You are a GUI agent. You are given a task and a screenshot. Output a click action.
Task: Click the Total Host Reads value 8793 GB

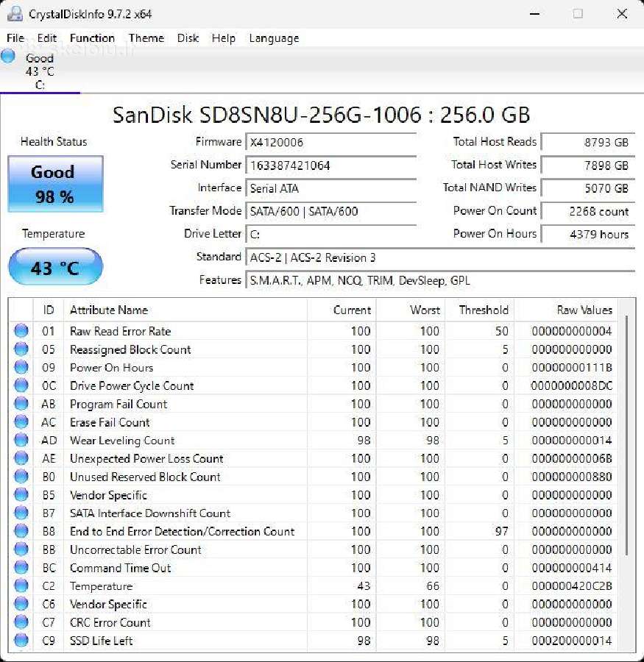click(x=588, y=142)
